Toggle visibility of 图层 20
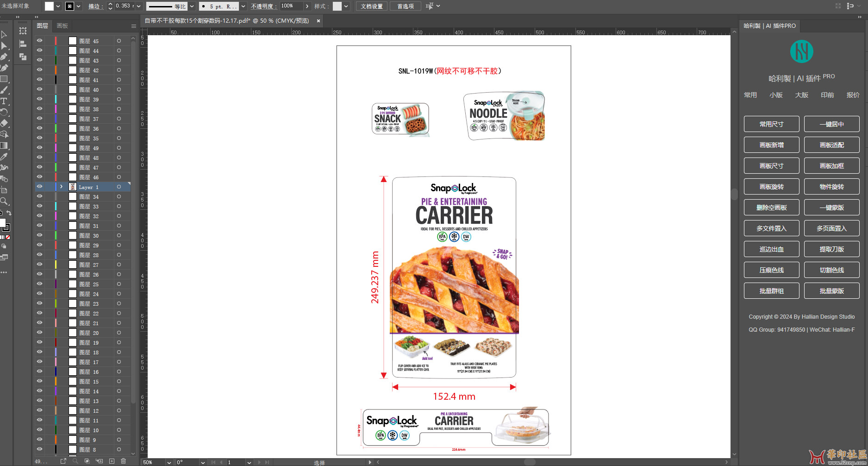The image size is (868, 466). (x=39, y=333)
